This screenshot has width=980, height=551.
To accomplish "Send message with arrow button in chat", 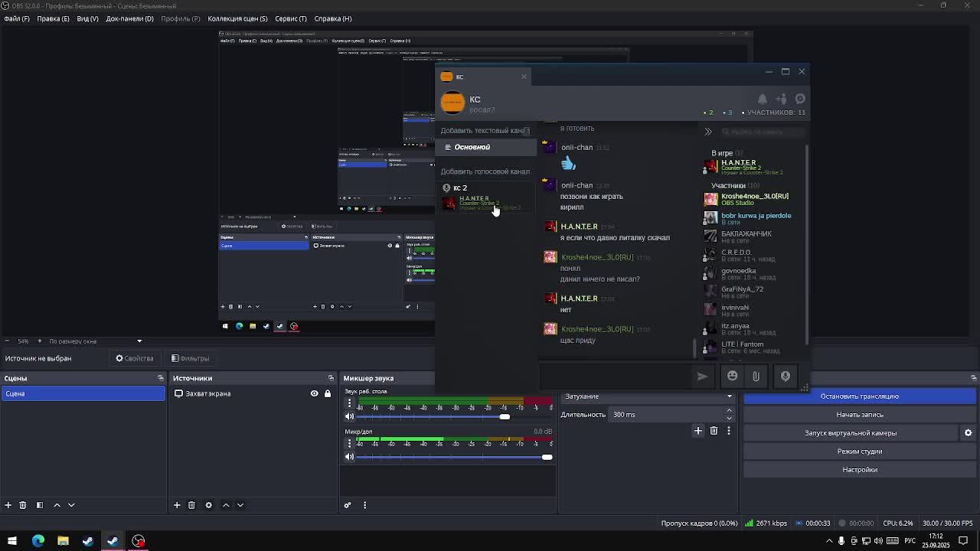I will click(702, 376).
